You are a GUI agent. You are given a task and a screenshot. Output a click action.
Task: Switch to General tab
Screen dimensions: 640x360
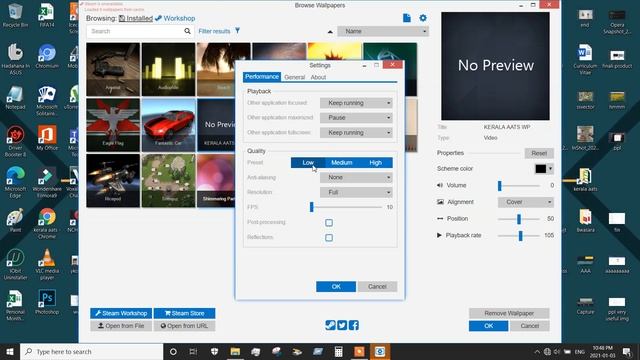[294, 77]
